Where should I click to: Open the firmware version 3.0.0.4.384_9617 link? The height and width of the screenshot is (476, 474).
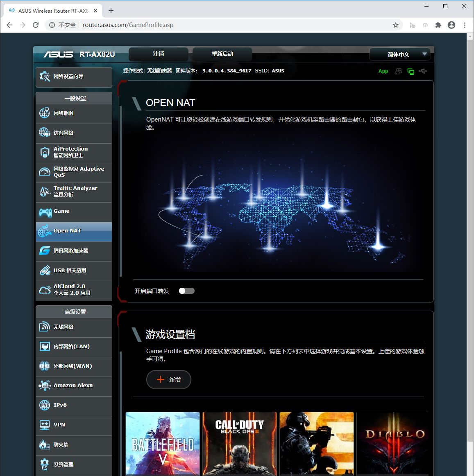click(227, 71)
